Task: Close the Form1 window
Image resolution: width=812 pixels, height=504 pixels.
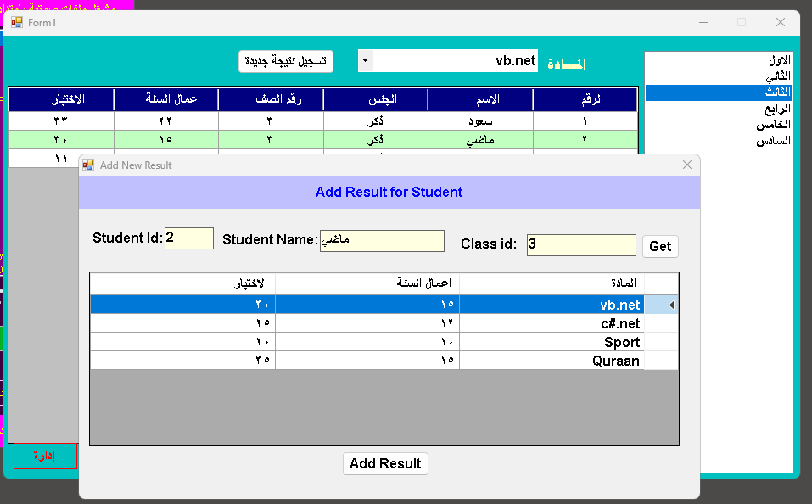Action: coord(781,22)
